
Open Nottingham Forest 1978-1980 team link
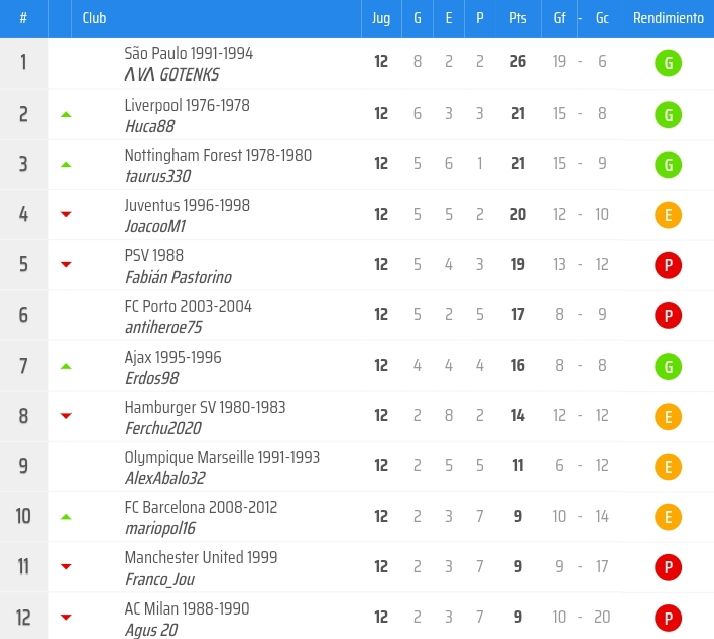(218, 155)
